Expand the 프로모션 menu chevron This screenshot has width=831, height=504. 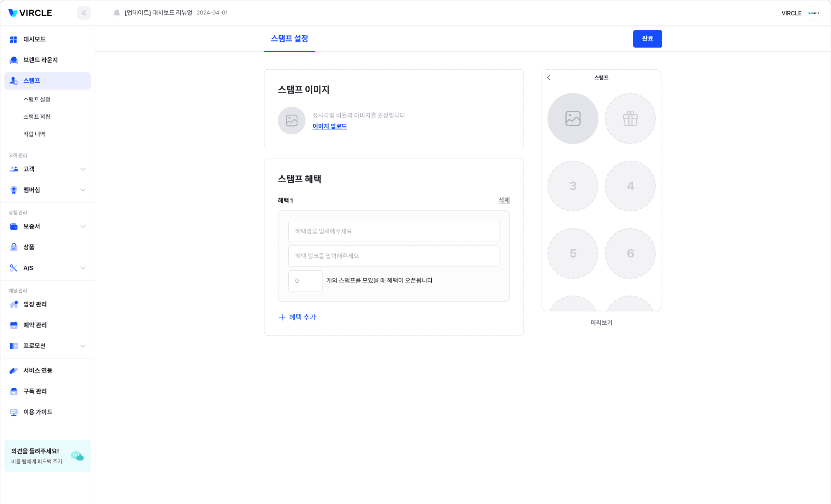(x=83, y=346)
